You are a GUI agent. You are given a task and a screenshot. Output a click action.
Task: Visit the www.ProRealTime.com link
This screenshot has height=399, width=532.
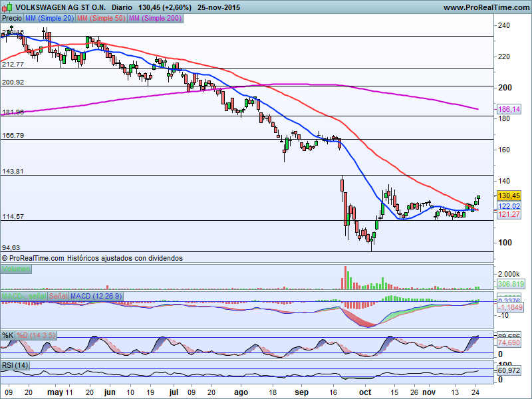point(486,7)
